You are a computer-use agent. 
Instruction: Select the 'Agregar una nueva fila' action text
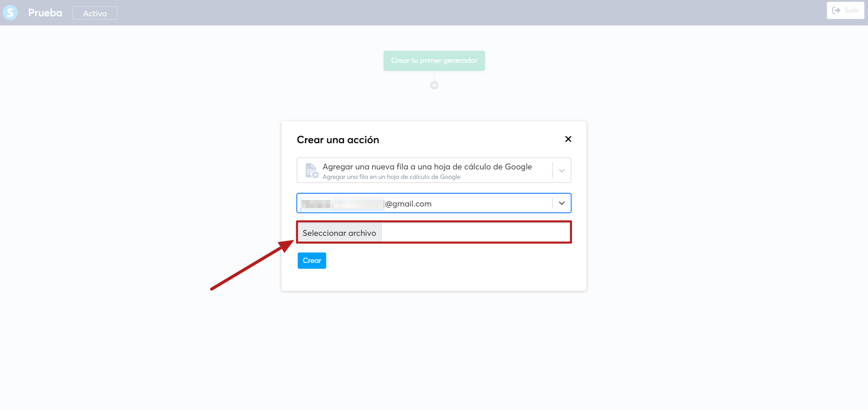427,167
